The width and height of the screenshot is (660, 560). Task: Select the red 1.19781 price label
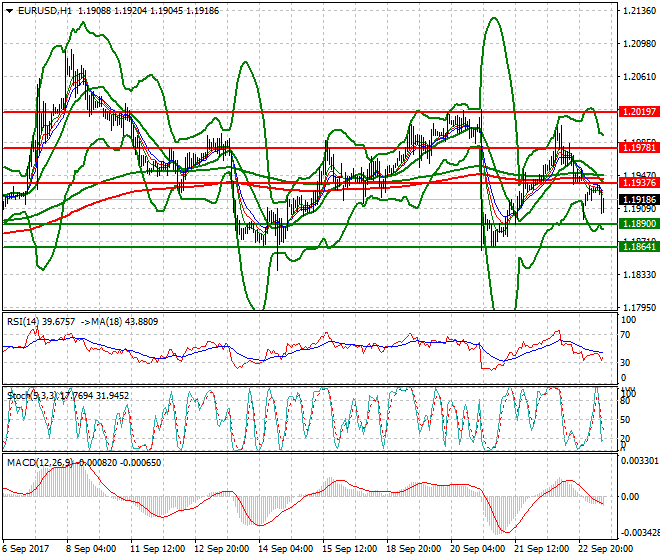click(638, 147)
